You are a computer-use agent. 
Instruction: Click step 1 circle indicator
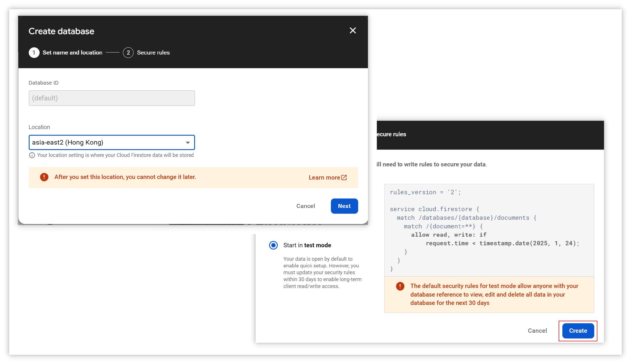34,52
